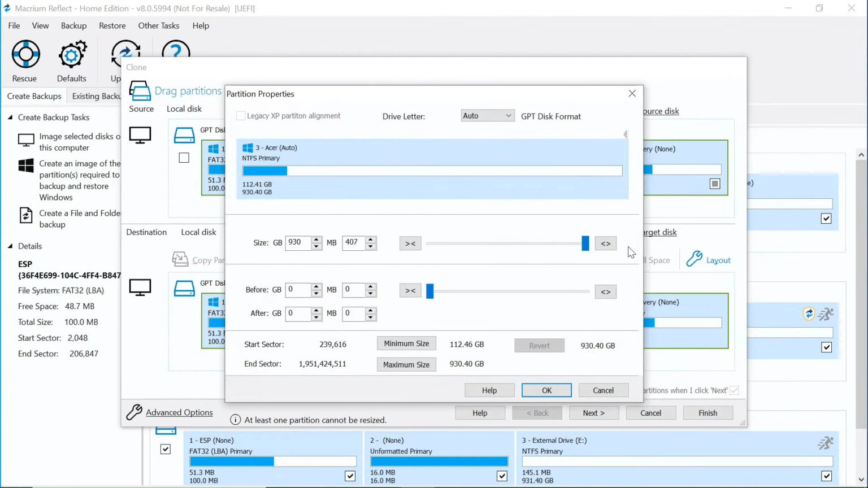Screen dimensions: 868x488
Task: Close the Partition Properties dialog
Action: (632, 93)
